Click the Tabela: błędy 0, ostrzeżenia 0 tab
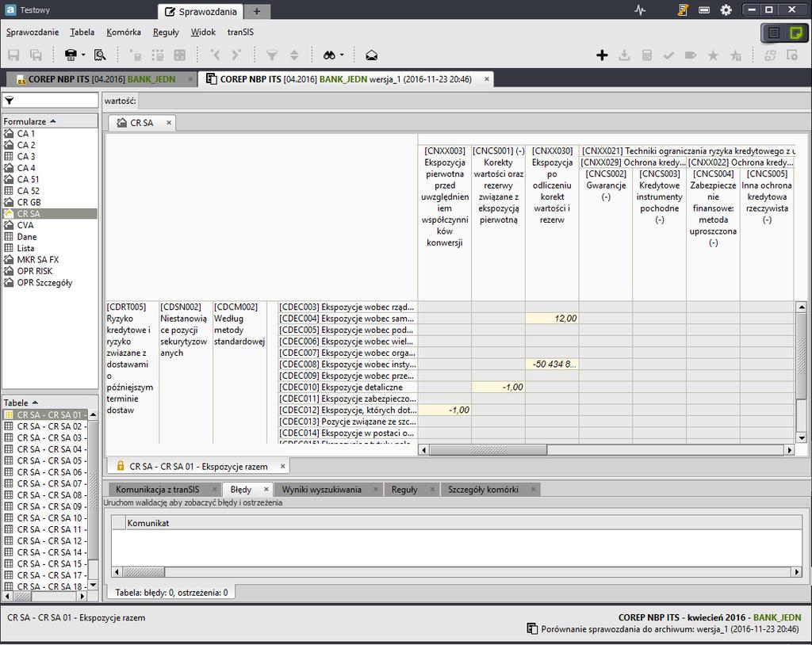This screenshot has height=645, width=812. click(x=171, y=593)
